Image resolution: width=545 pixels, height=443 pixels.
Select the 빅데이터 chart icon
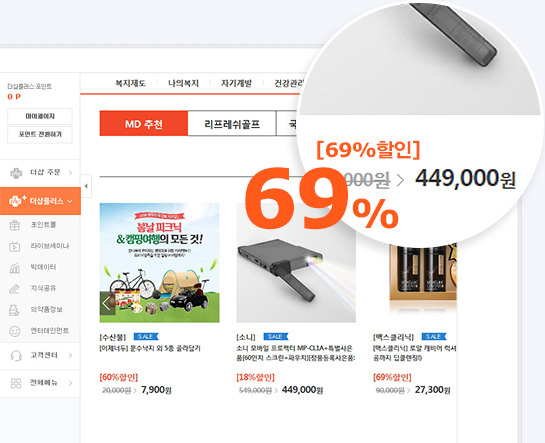coord(15,268)
